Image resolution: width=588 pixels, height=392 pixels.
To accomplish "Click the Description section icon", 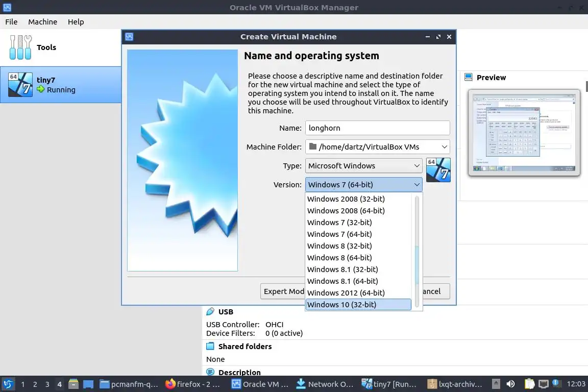I will coord(210,372).
